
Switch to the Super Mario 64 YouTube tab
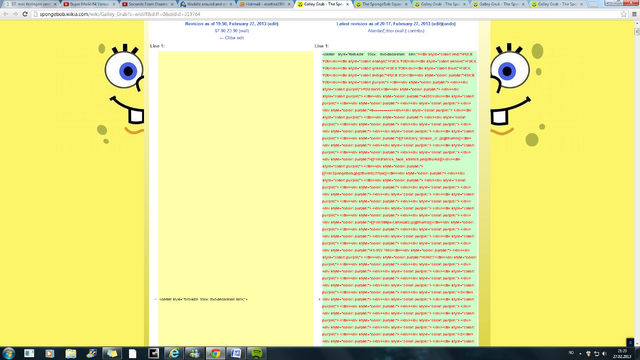coord(89,4)
